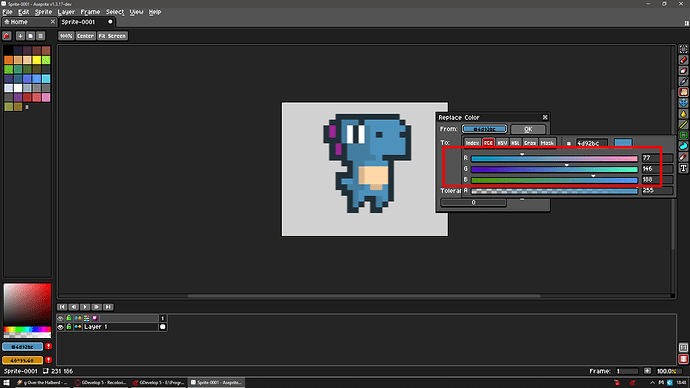Open the Sprite menu
This screenshot has height=388, width=690.
43,12
